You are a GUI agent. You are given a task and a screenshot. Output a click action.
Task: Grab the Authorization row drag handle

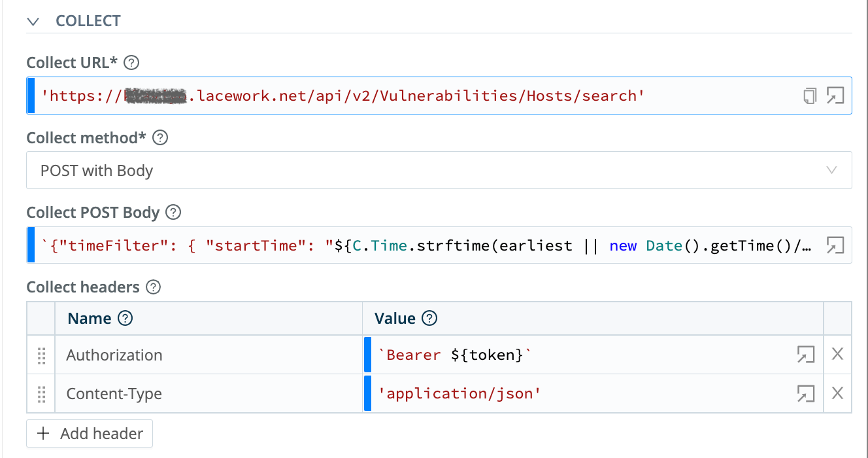(x=41, y=354)
